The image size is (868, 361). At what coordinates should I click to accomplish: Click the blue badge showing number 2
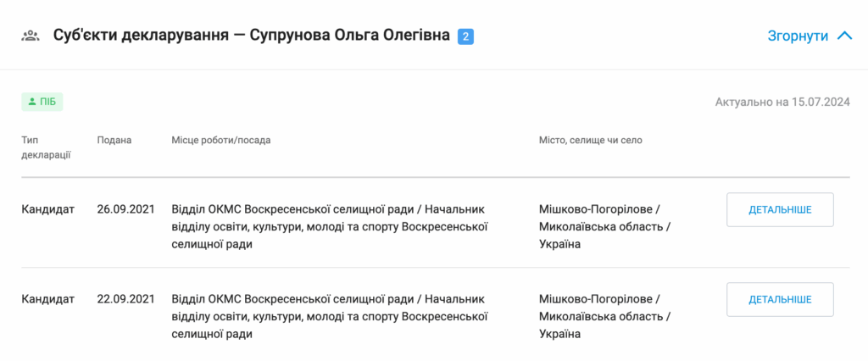click(465, 36)
